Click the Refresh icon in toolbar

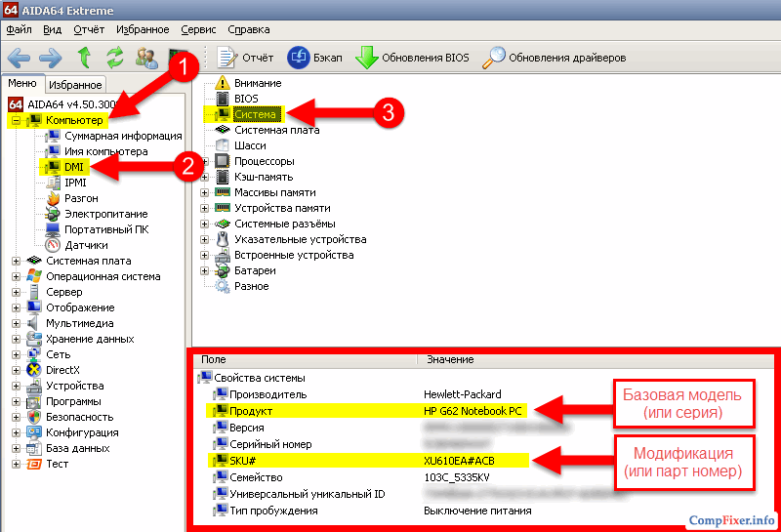[115, 58]
